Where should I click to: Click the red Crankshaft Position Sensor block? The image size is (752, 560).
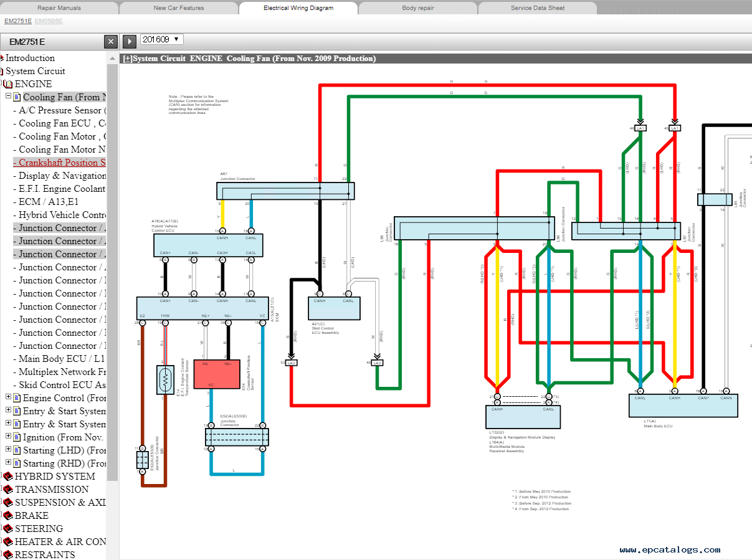click(x=217, y=374)
